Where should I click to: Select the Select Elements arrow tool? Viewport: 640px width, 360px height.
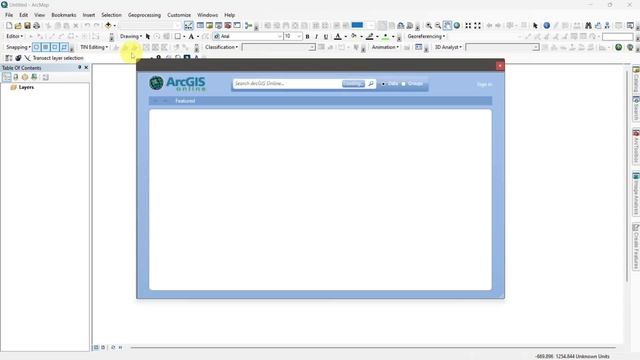coord(536,26)
